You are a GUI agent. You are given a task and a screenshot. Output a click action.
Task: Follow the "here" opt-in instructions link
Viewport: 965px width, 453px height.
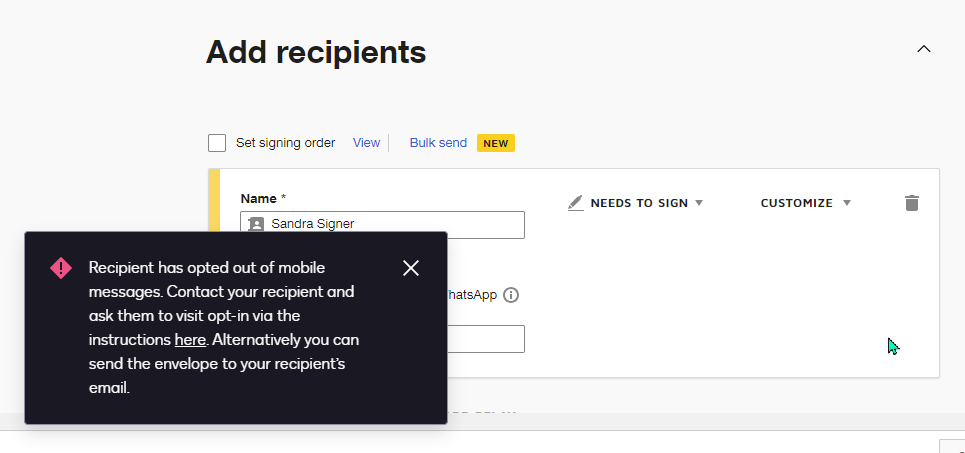(x=190, y=340)
